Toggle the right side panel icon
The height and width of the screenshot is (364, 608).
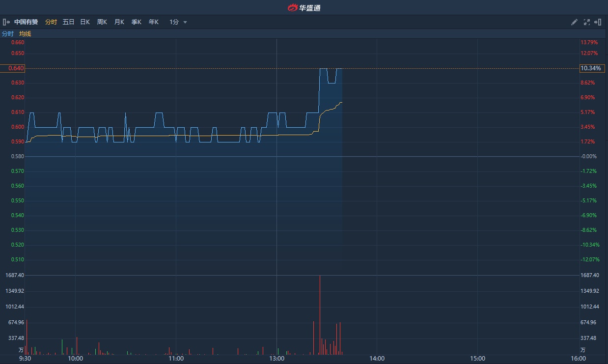click(x=598, y=22)
